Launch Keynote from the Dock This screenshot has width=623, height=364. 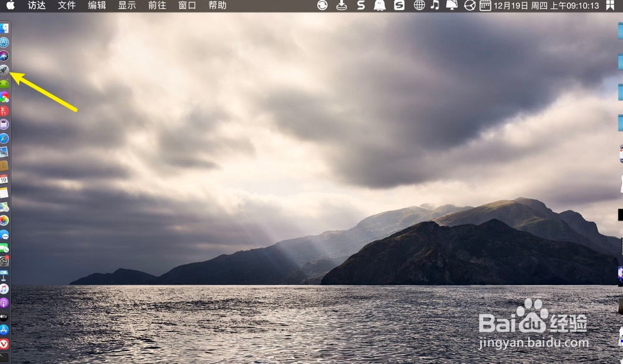pyautogui.click(x=4, y=275)
